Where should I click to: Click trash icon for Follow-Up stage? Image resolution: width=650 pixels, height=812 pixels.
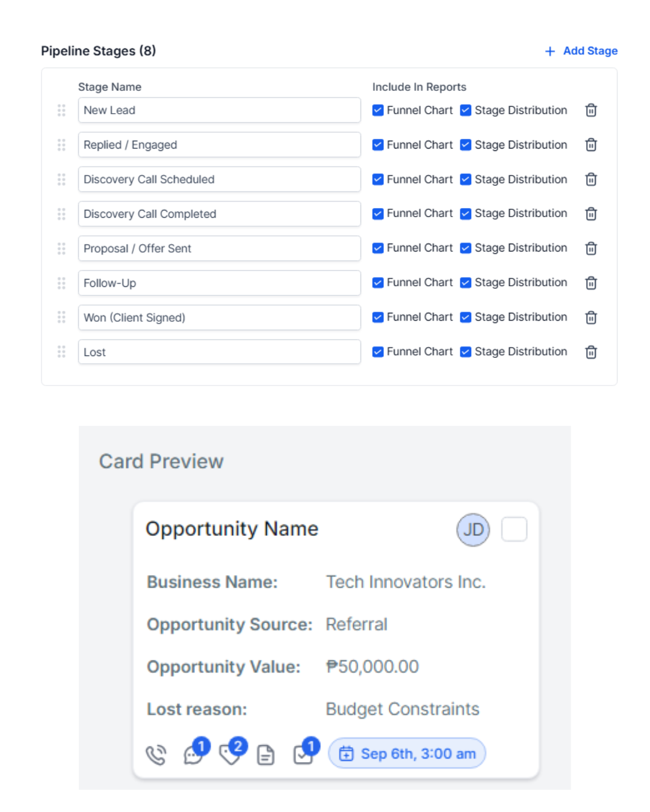pyautogui.click(x=591, y=283)
